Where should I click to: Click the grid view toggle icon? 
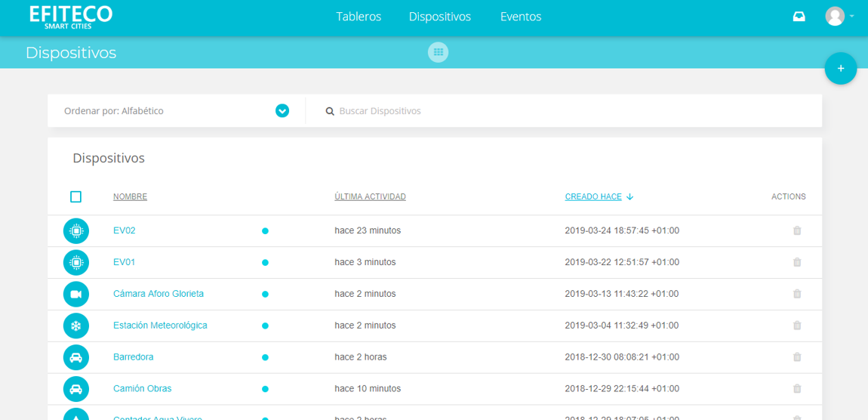click(438, 52)
